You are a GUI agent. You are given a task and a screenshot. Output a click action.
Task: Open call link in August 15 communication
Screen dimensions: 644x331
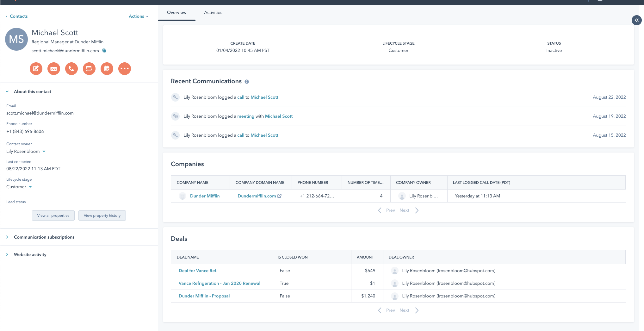pos(241,135)
